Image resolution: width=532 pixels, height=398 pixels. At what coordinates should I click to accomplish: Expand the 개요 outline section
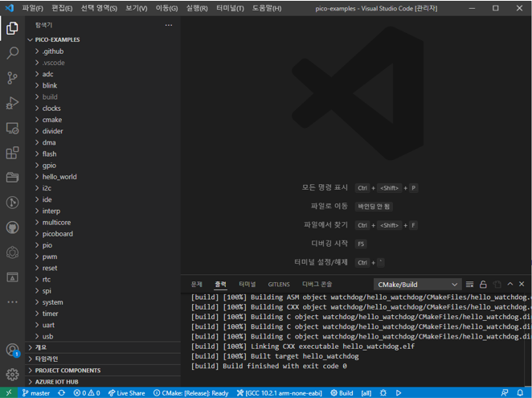point(103,347)
